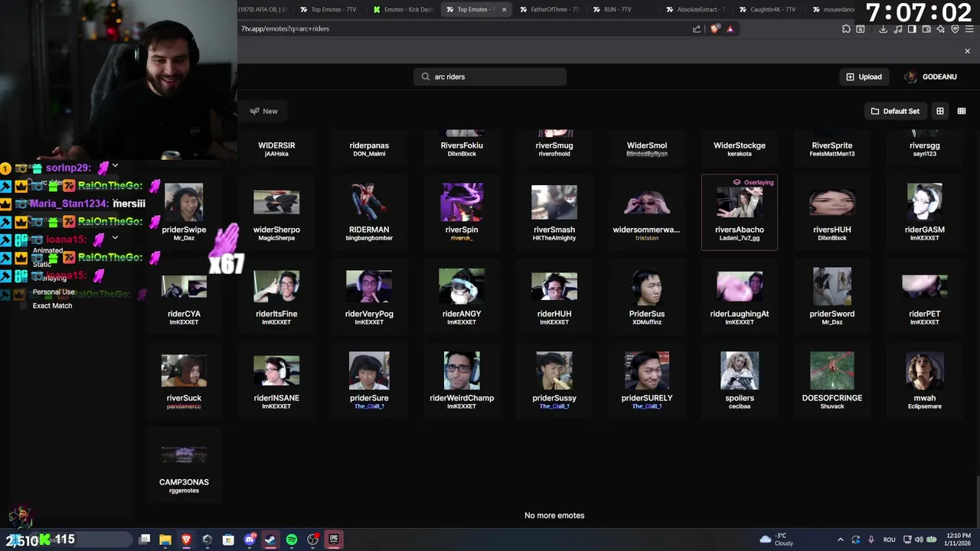980x551 pixels.
Task: Open Spotify from the taskbar
Action: [292, 540]
